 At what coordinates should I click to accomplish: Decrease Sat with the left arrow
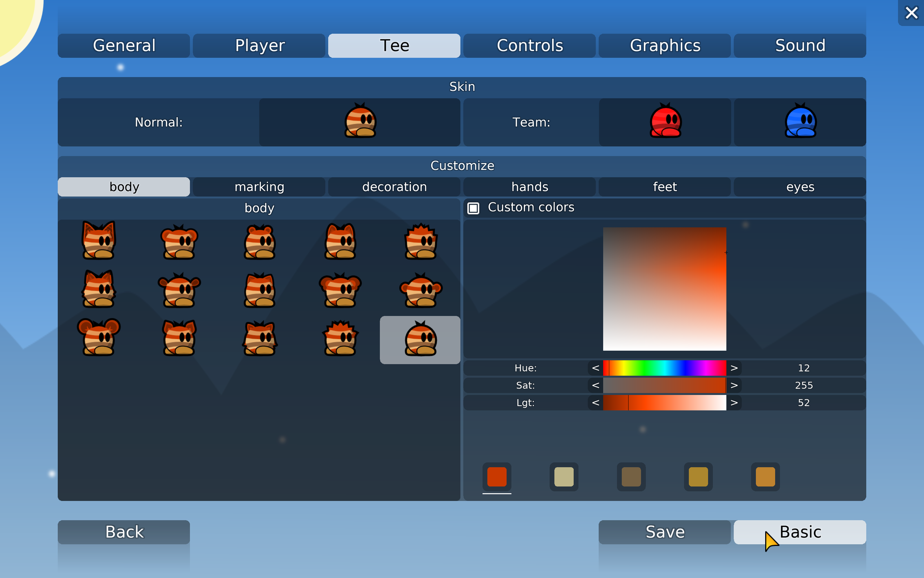click(x=595, y=385)
